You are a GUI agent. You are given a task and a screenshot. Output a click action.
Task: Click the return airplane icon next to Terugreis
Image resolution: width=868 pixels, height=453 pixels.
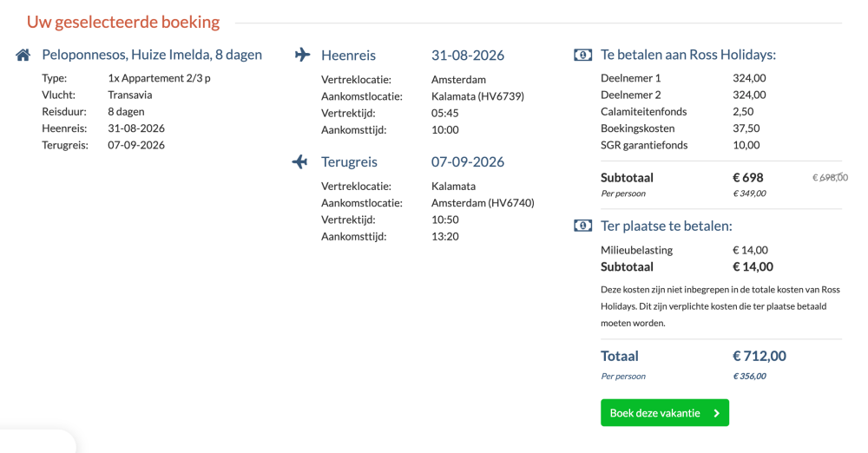[299, 161]
